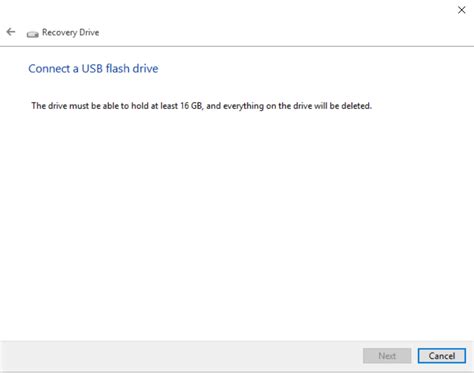Image resolution: width=474 pixels, height=373 pixels.
Task: Click the word 'Connect' in the heading
Action: pos(49,68)
